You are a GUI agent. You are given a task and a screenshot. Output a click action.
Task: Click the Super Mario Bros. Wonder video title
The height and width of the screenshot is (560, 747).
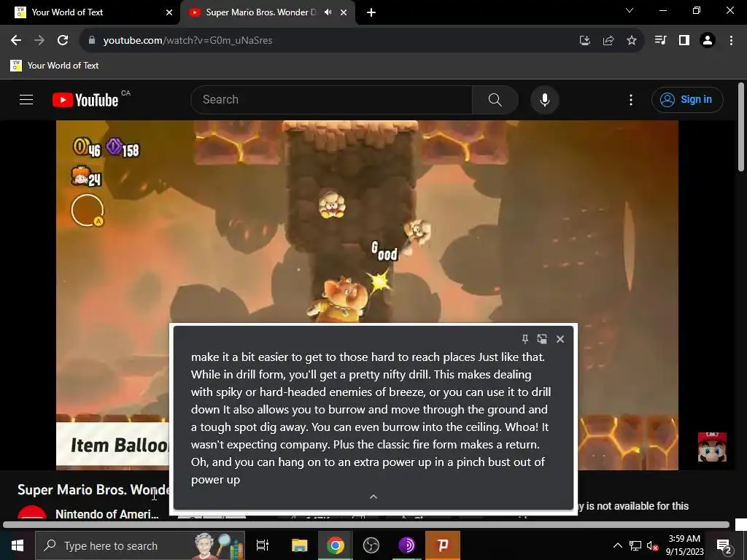[93, 489]
